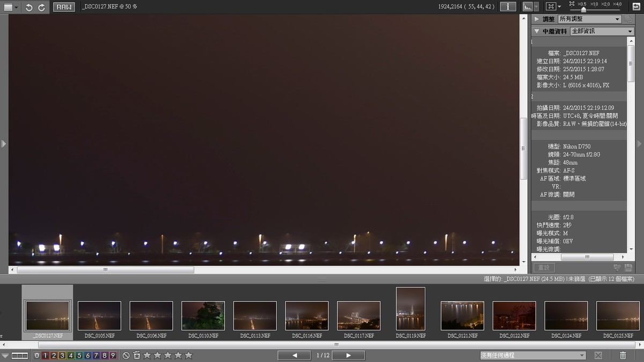Toggle the filmstrip layout icon

tap(20, 355)
